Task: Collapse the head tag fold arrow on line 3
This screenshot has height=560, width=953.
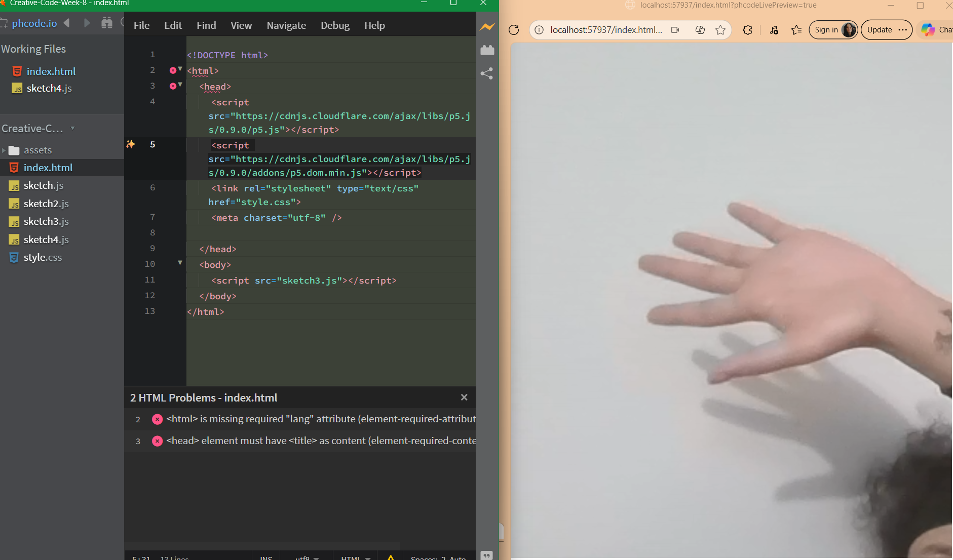Action: point(180,85)
